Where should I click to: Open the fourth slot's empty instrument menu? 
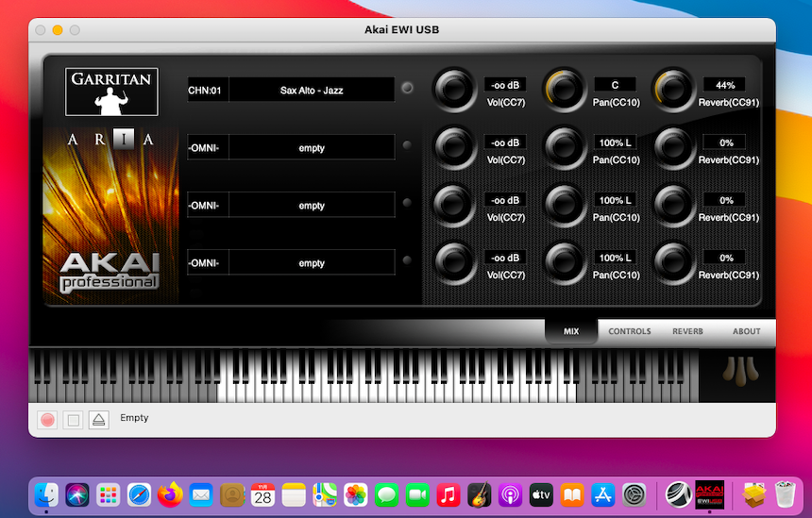point(312,263)
